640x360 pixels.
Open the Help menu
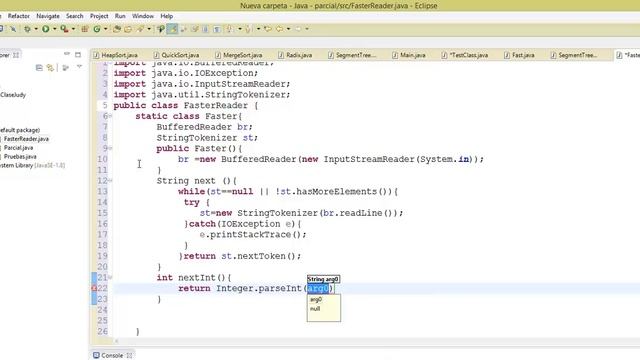coord(167,16)
